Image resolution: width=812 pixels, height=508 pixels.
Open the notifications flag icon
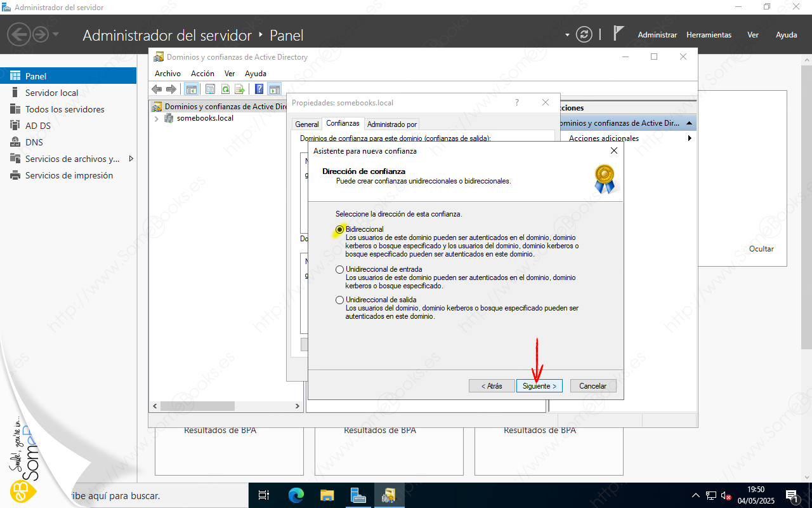pyautogui.click(x=619, y=34)
